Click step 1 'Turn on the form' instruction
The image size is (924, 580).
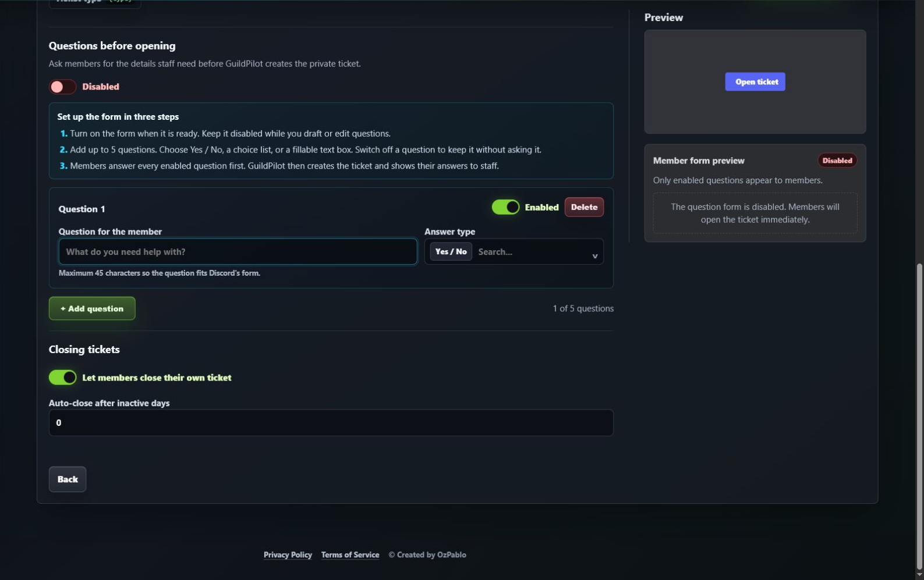pyautogui.click(x=230, y=133)
